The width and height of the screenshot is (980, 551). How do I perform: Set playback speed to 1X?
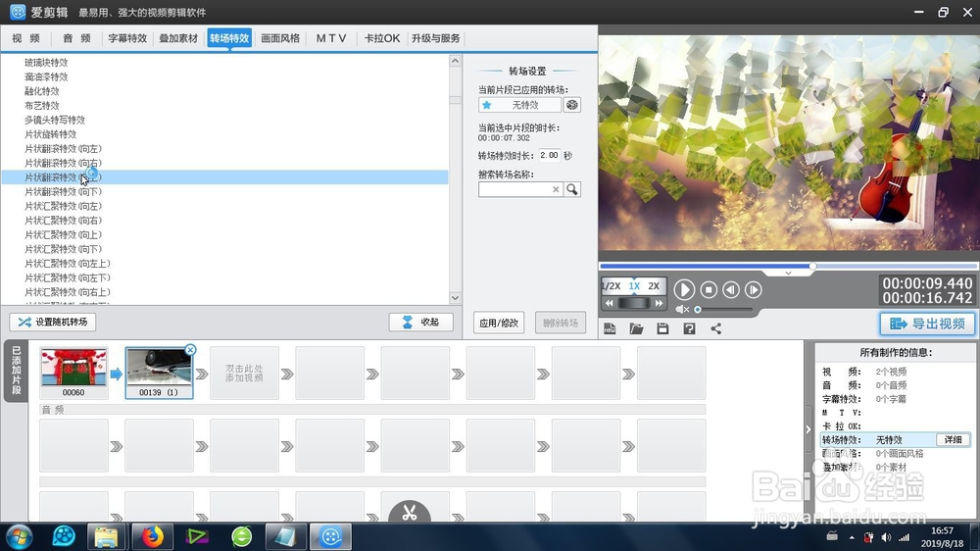pos(634,286)
